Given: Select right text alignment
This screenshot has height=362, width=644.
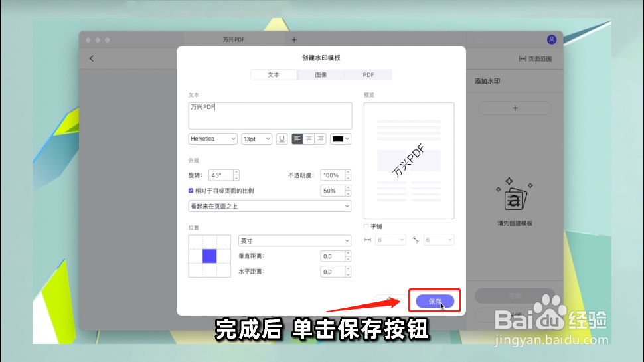Looking at the screenshot, I should 320,139.
